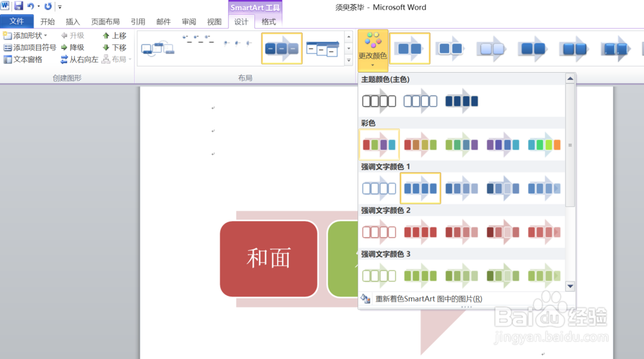
Task: Select the fourth SmartArt style thumbnail
Action: [x=533, y=48]
